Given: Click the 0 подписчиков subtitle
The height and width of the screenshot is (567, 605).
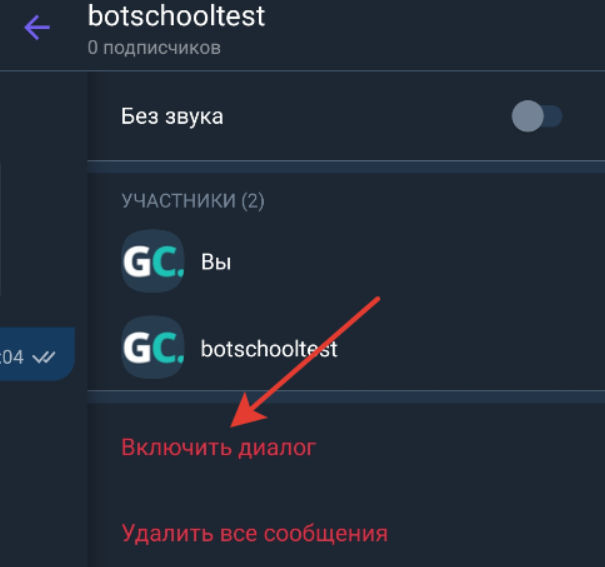Looking at the screenshot, I should pyautogui.click(x=154, y=48).
